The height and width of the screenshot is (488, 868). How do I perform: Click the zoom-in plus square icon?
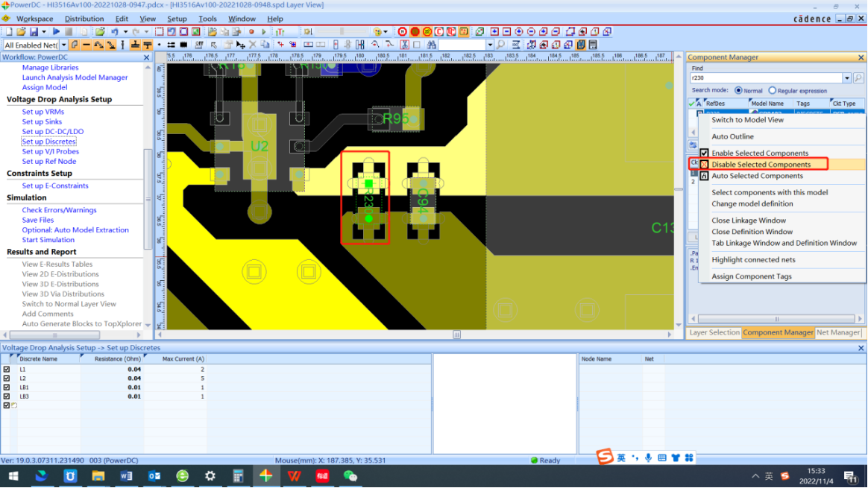coord(494,31)
